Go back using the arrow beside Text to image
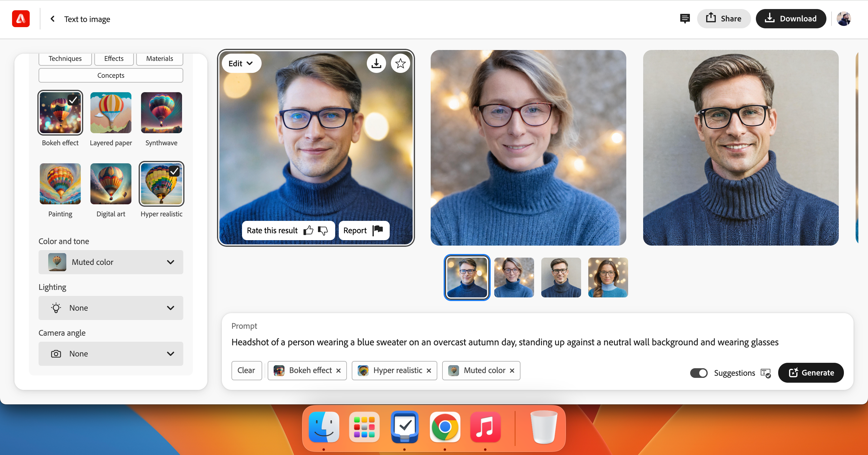868x455 pixels. click(52, 19)
